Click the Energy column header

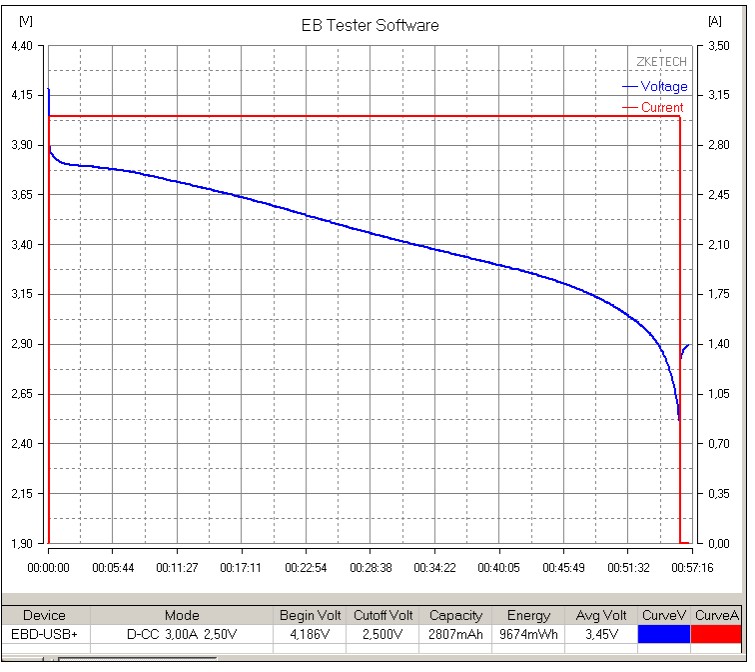pos(528,615)
